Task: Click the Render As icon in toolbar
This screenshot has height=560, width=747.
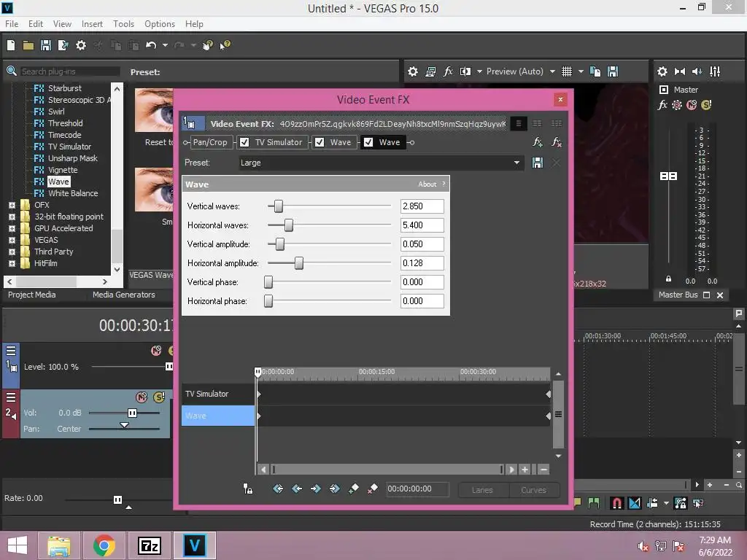Action: click(x=63, y=45)
